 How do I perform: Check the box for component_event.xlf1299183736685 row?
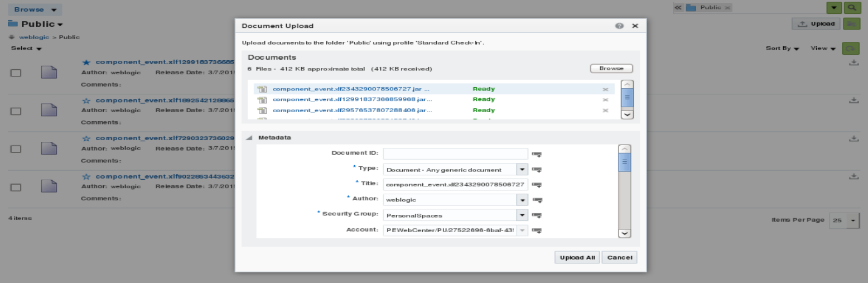[x=16, y=73]
